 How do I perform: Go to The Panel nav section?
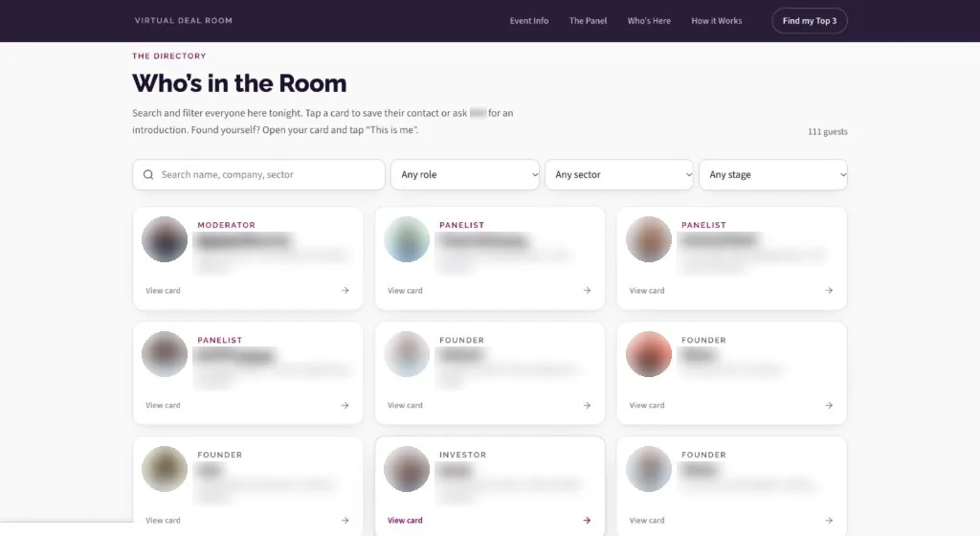[588, 21]
